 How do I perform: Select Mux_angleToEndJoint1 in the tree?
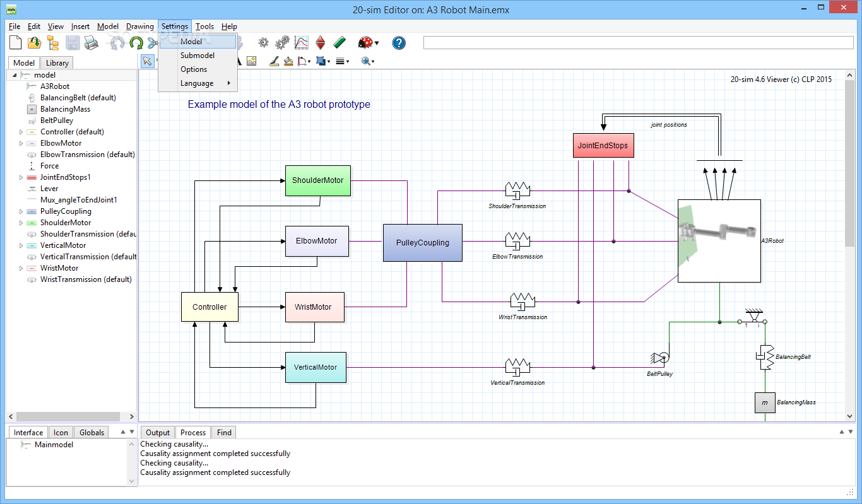79,200
